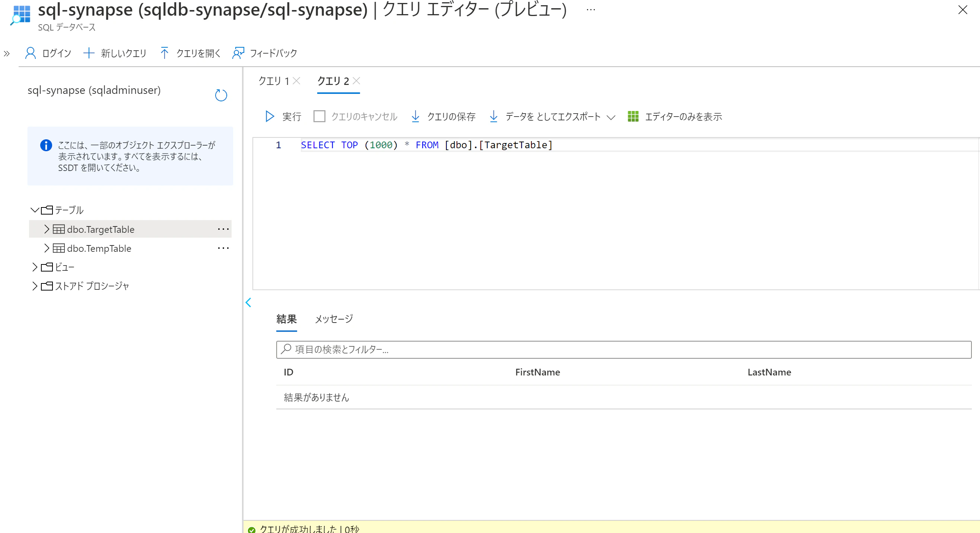Click the feedback icon
The image size is (980, 533).
[238, 53]
